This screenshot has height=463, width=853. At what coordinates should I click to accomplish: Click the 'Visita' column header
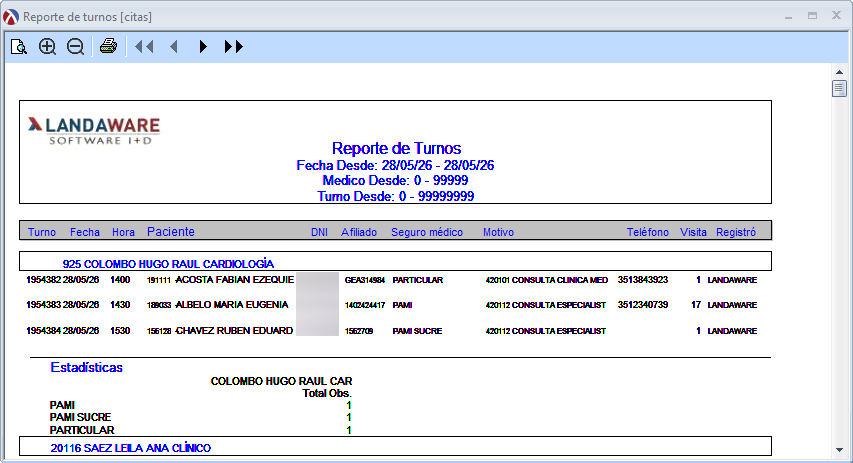coord(693,232)
